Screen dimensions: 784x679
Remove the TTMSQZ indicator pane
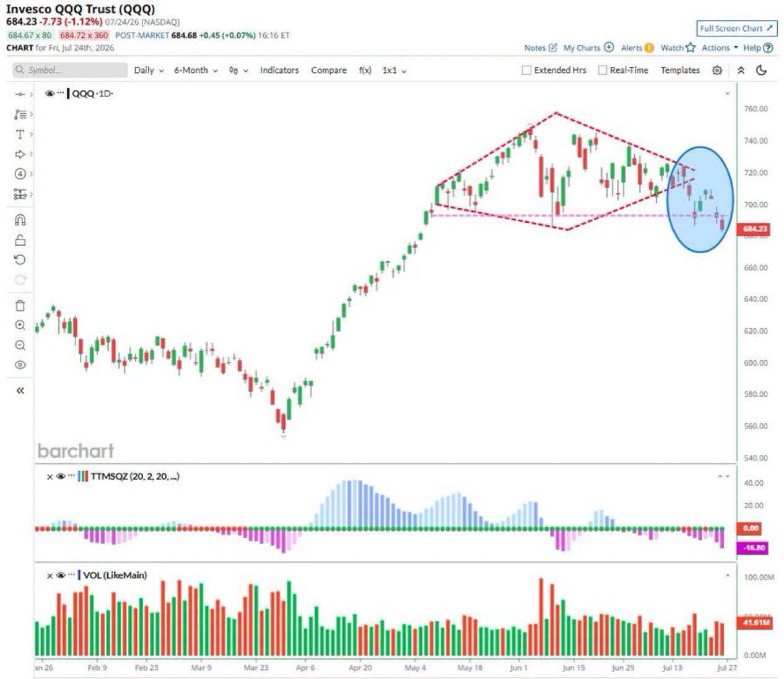(50, 477)
